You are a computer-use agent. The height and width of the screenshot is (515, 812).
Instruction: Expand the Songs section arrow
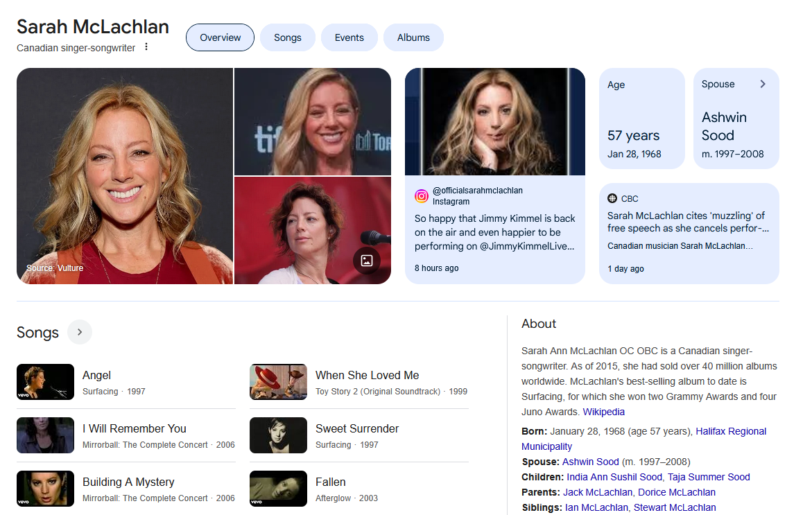pos(80,332)
